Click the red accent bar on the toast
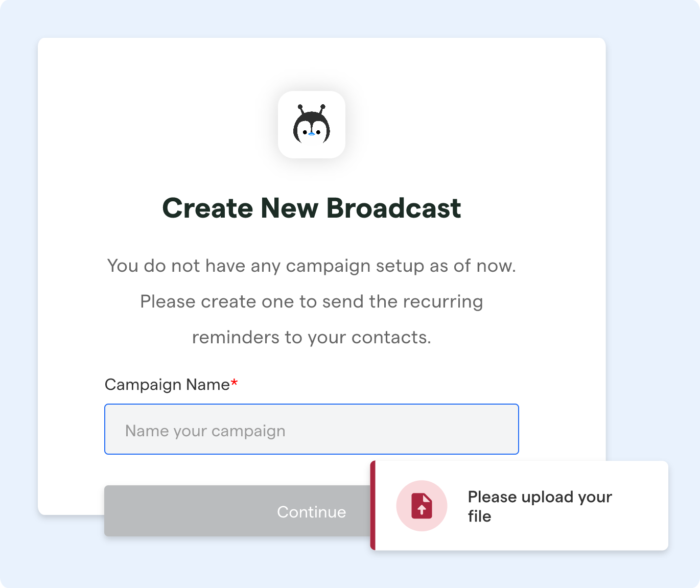 (x=374, y=505)
